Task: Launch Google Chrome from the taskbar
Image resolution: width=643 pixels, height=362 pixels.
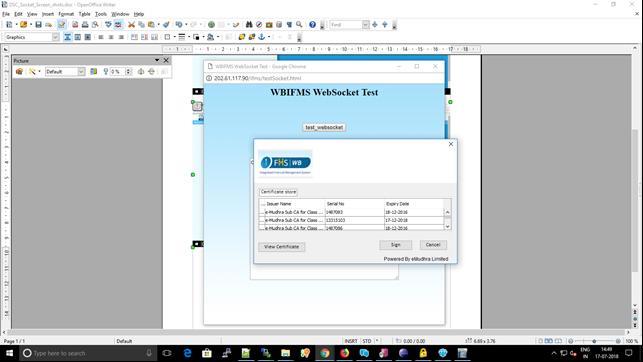Action: 324,353
